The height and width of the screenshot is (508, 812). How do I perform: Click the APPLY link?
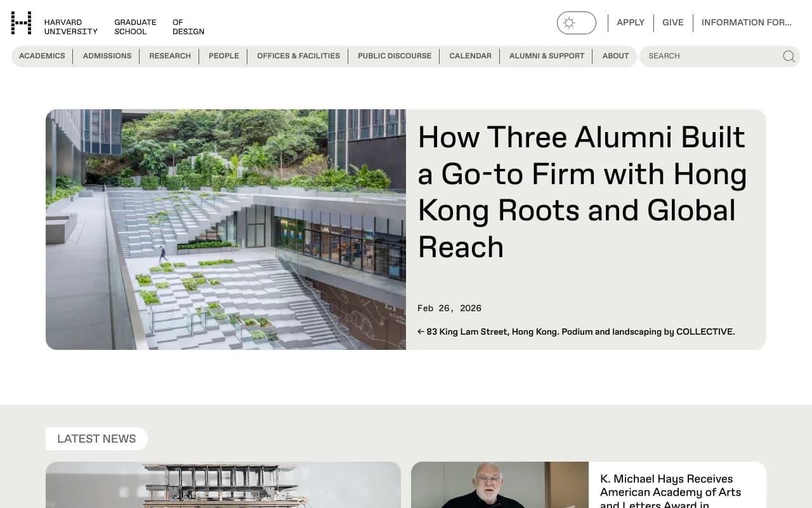631,22
